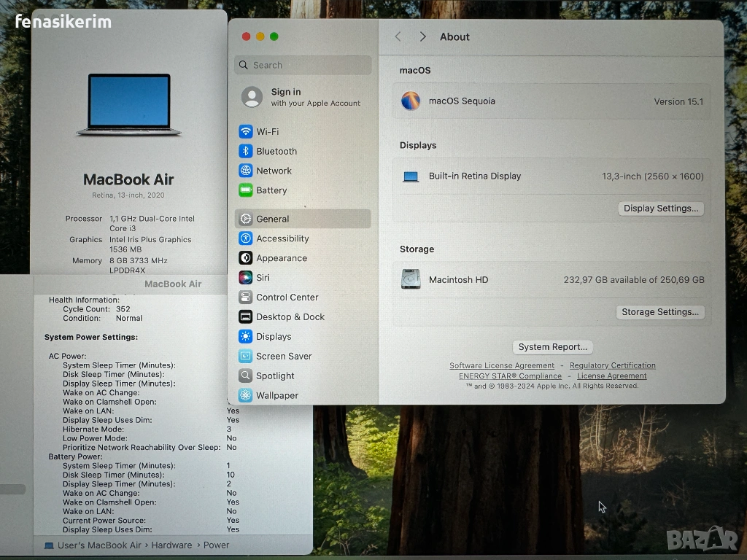This screenshot has height=560, width=747.
Task: Open the System Report
Action: (552, 347)
